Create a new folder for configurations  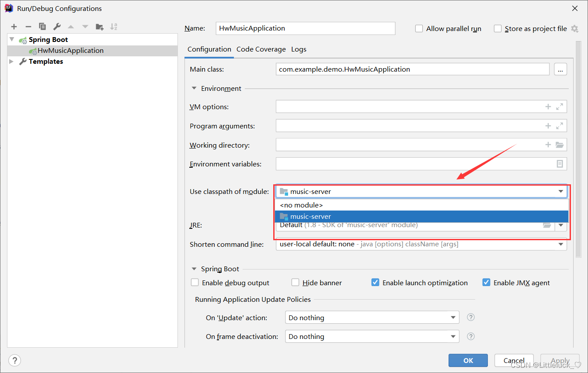click(99, 27)
